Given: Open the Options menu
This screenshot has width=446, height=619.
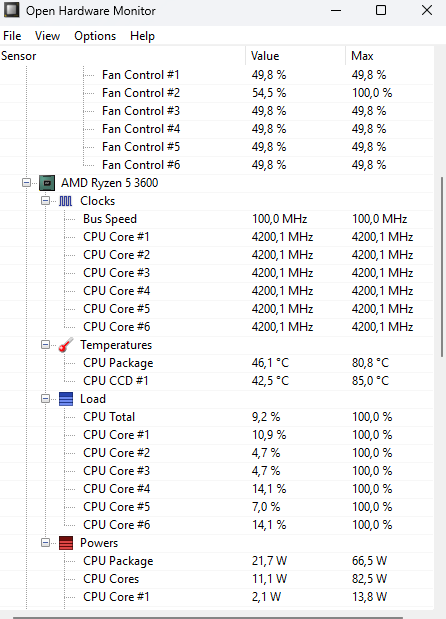Looking at the screenshot, I should [x=95, y=36].
